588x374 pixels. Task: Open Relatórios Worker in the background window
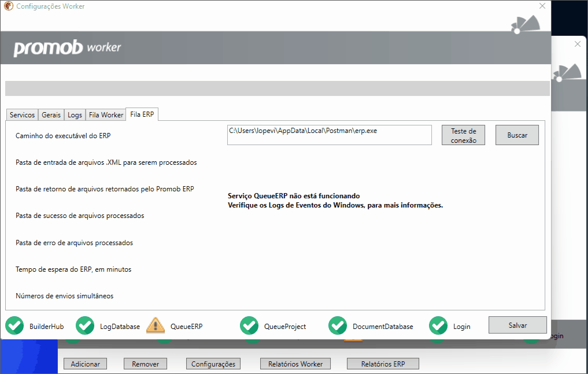[x=295, y=364]
